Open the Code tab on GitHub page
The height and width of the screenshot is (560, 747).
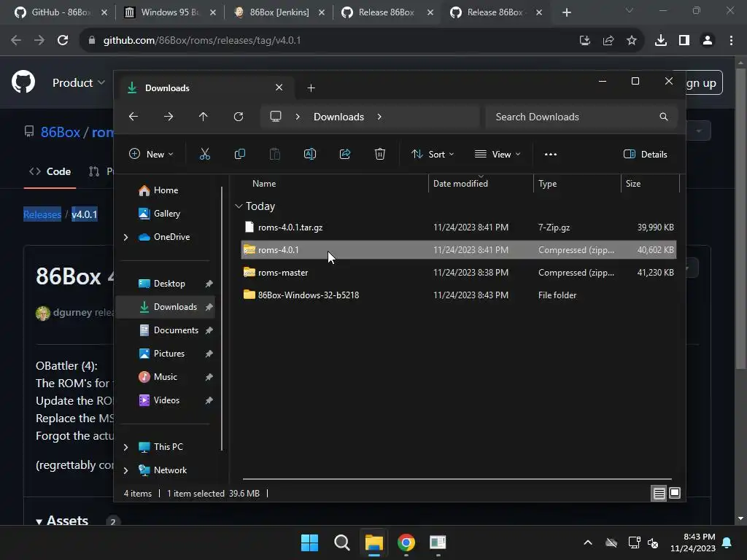(x=50, y=171)
